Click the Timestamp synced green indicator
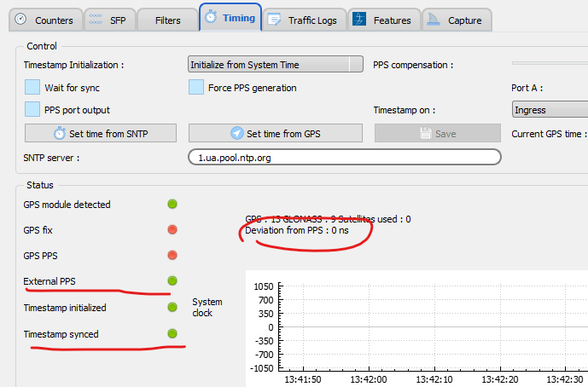588x387 pixels. (x=172, y=333)
